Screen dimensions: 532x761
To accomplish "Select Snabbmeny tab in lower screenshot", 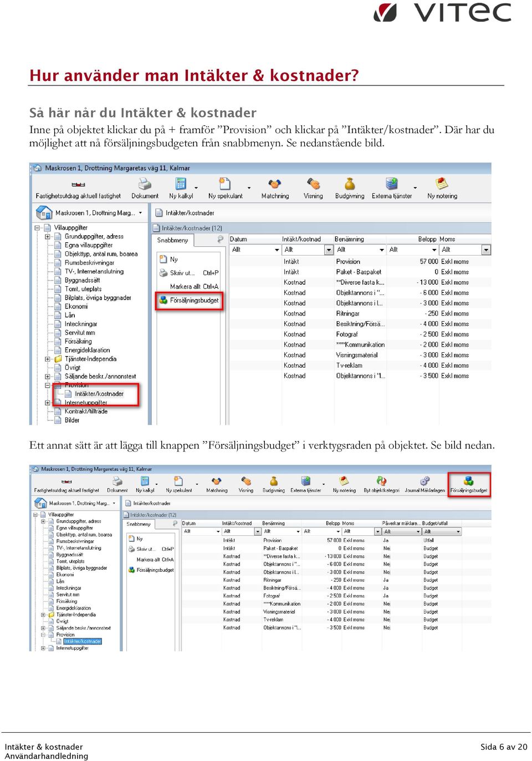I will 139,524.
